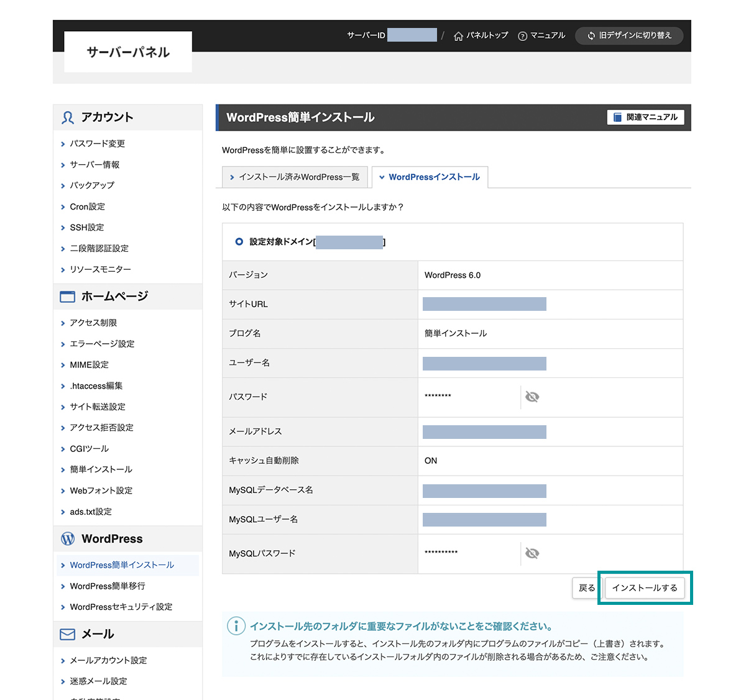Open the SSH設定 sidebar link
Image resolution: width=746 pixels, height=700 pixels.
pos(87,228)
